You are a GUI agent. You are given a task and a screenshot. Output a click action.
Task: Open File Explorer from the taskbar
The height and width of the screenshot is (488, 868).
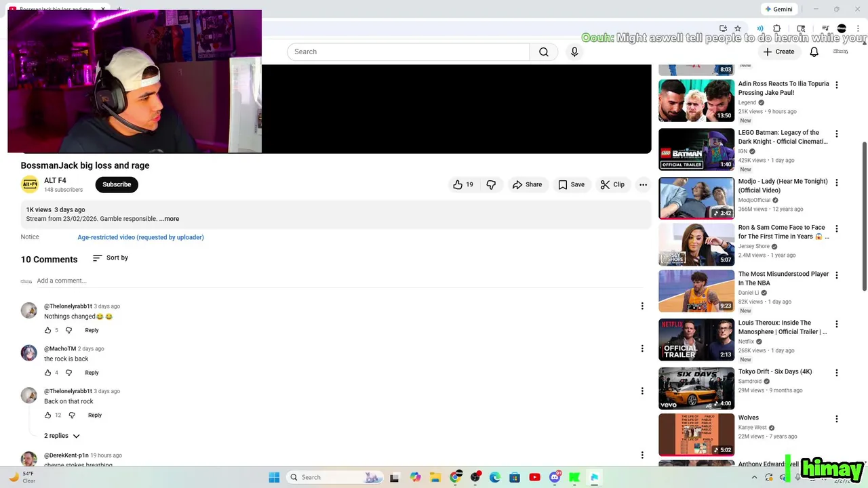435,477
